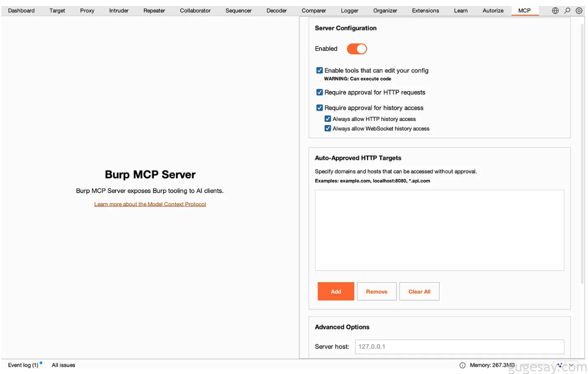Click the purple AI sparkle icon

coord(560,365)
